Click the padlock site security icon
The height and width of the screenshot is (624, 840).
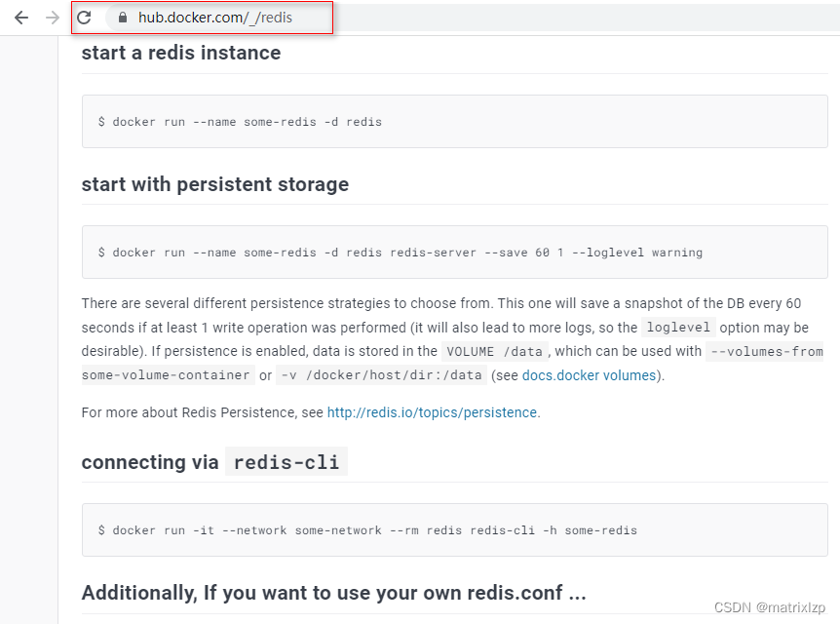(x=123, y=18)
